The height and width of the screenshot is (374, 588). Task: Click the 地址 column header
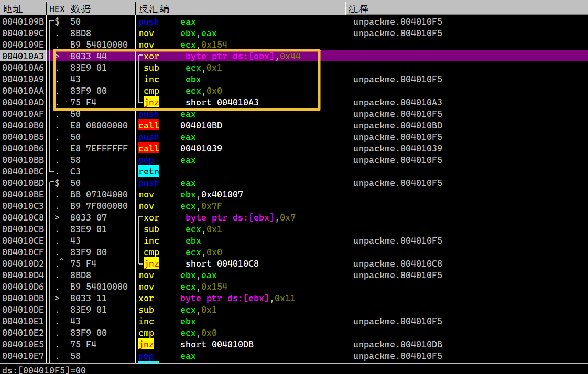tap(13, 9)
